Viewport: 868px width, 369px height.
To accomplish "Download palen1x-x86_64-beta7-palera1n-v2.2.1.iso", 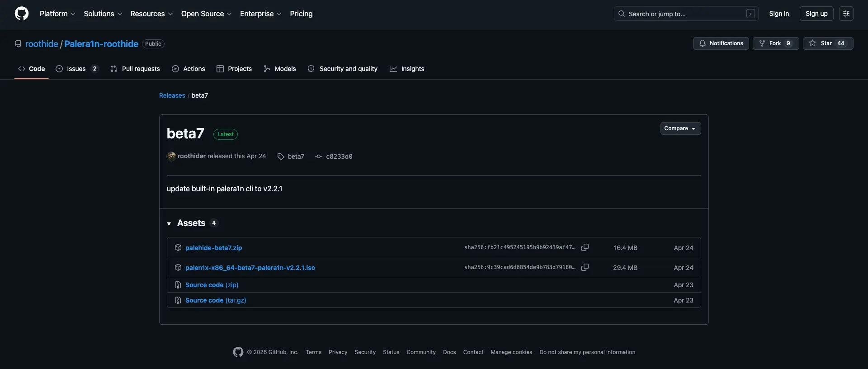I will coord(250,268).
